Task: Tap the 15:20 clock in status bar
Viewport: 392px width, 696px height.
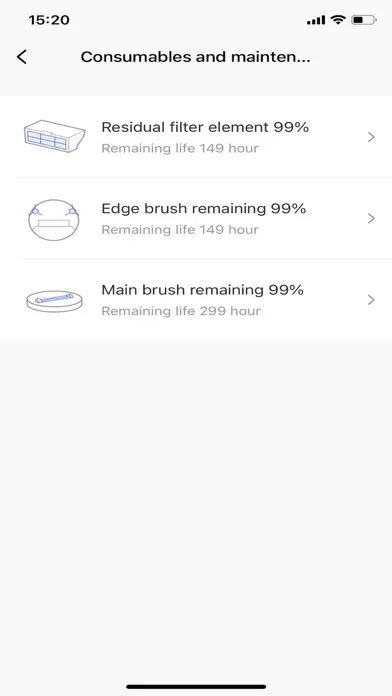Action: (49, 20)
